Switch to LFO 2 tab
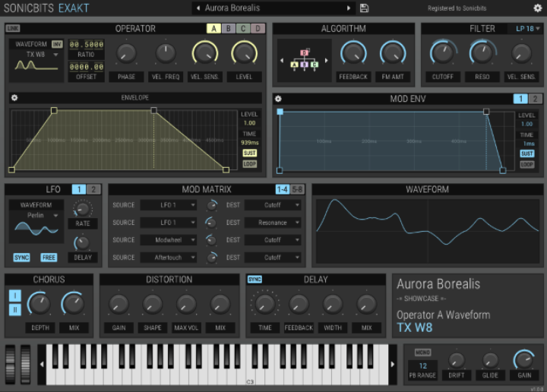Viewport: 547px width, 392px height. click(93, 189)
